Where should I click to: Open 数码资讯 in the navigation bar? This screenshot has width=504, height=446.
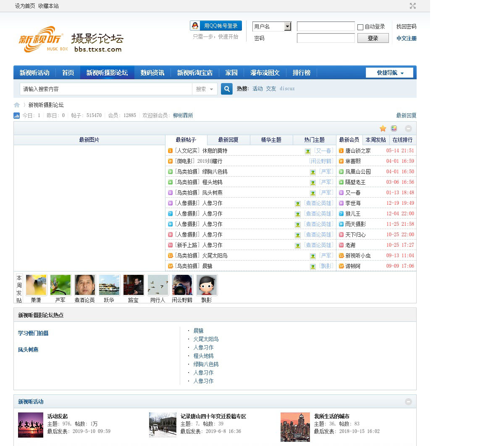tap(152, 73)
